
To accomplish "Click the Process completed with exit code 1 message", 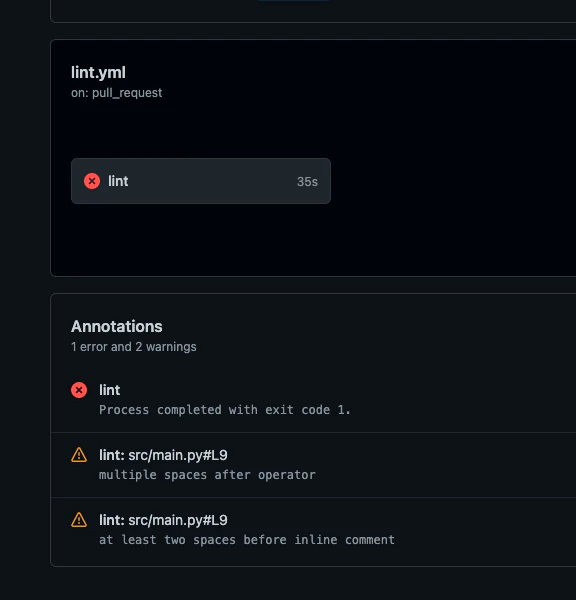I will coord(225,410).
